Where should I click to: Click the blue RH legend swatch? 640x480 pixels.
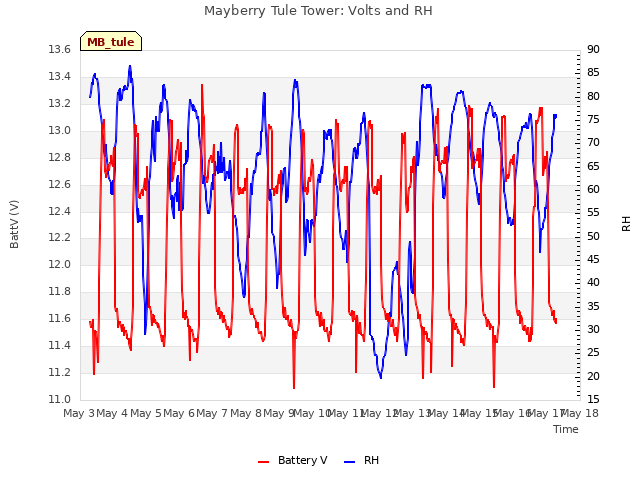(350, 462)
